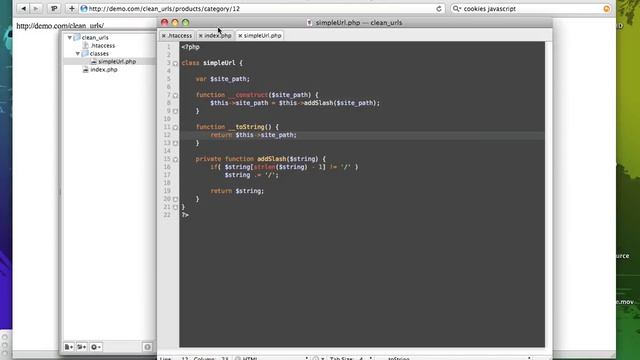Click the fold marker on line 21

point(175,207)
